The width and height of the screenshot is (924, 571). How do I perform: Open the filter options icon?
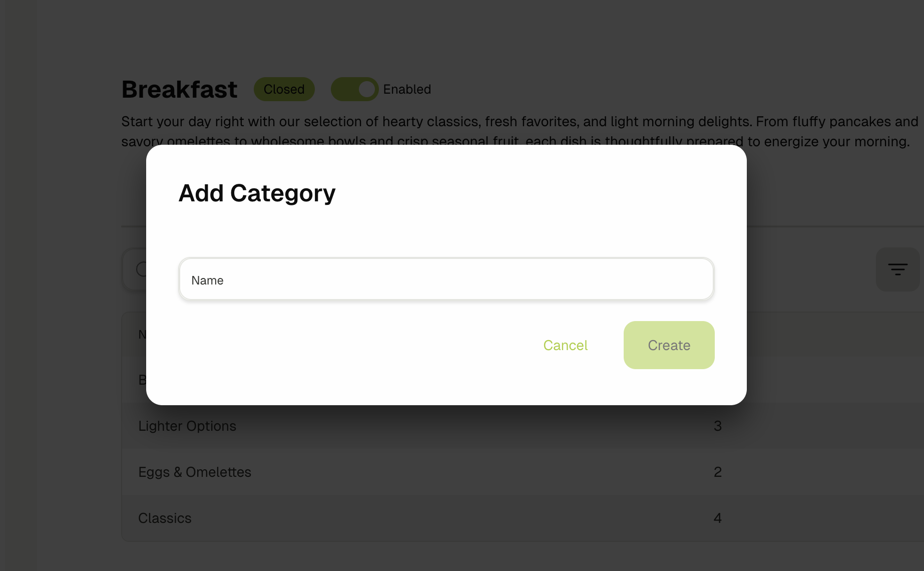[897, 269]
